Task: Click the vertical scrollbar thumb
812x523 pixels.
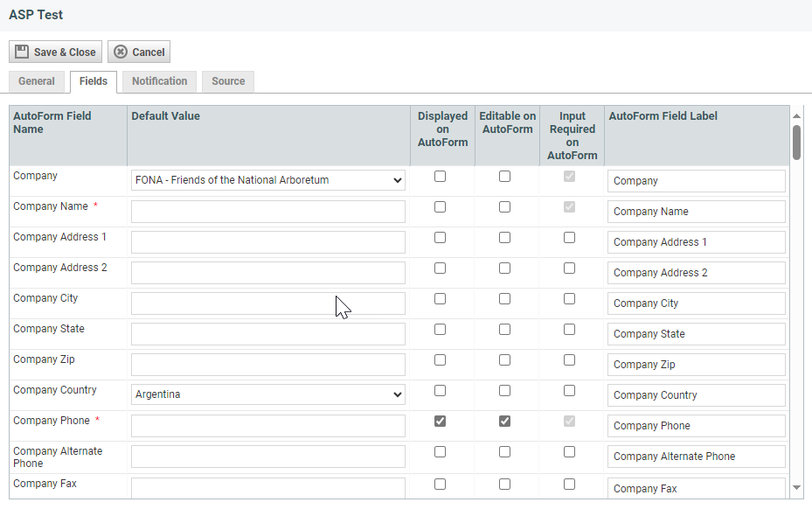Action: coord(796,143)
